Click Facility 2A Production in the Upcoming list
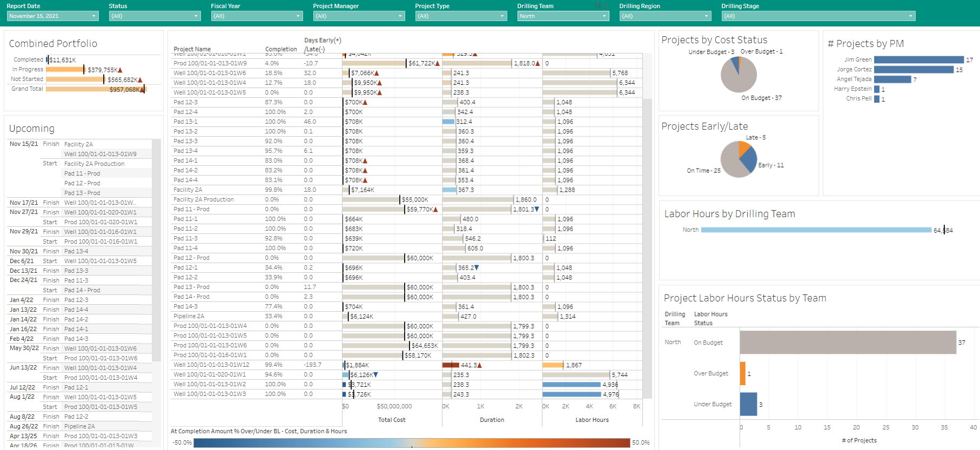This screenshot has width=980, height=450. 94,164
